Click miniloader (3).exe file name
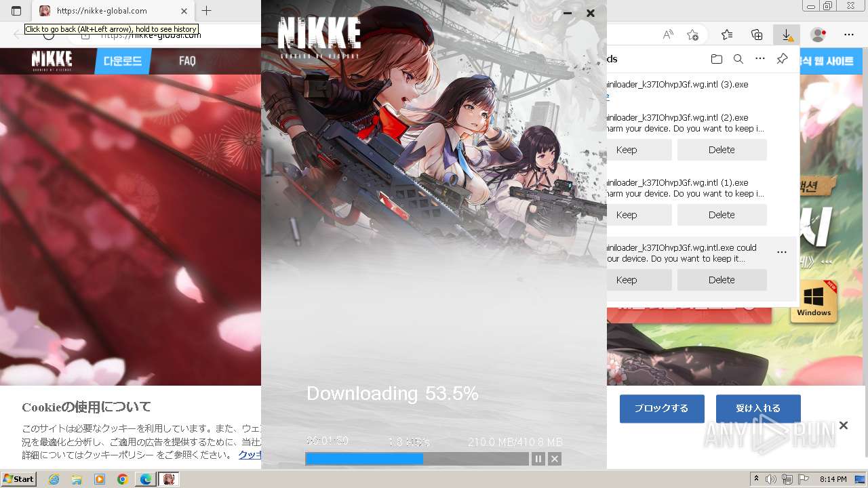868x488 pixels. click(x=677, y=85)
